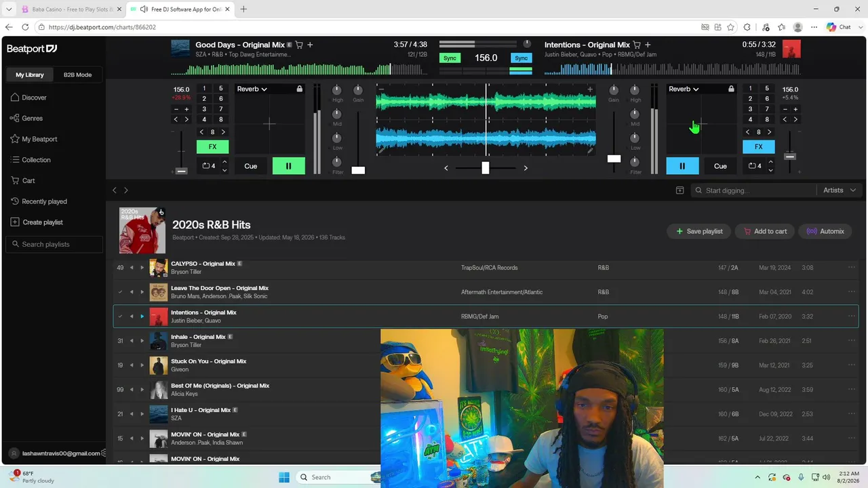This screenshot has height=488, width=868.
Task: Open Discover in the sidebar
Action: click(28, 98)
